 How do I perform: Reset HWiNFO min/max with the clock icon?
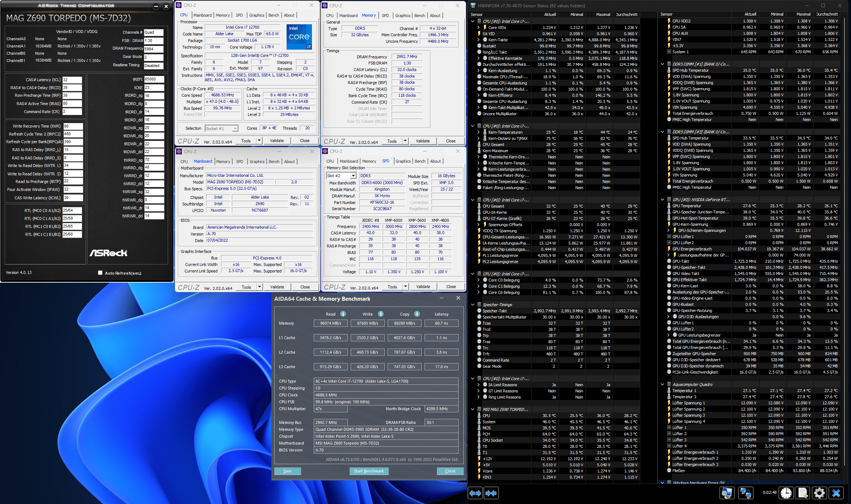(786, 493)
